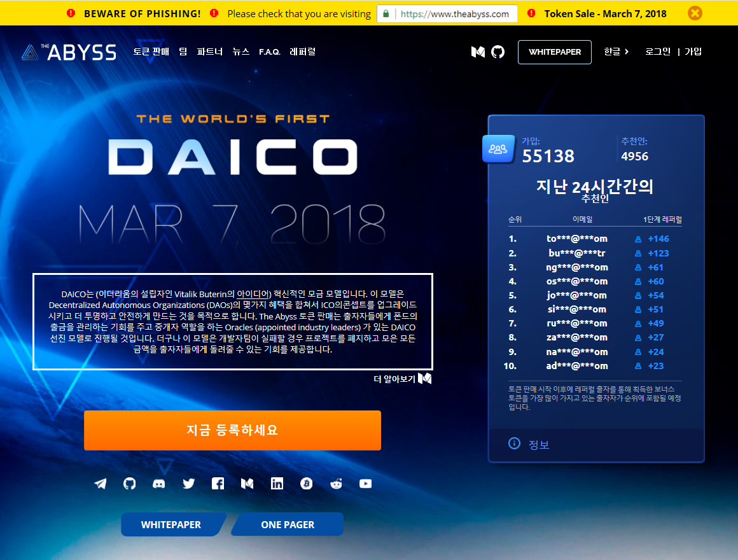Click the email na***@***om in the ranking
Image resolution: width=738 pixels, height=560 pixels.
577,351
